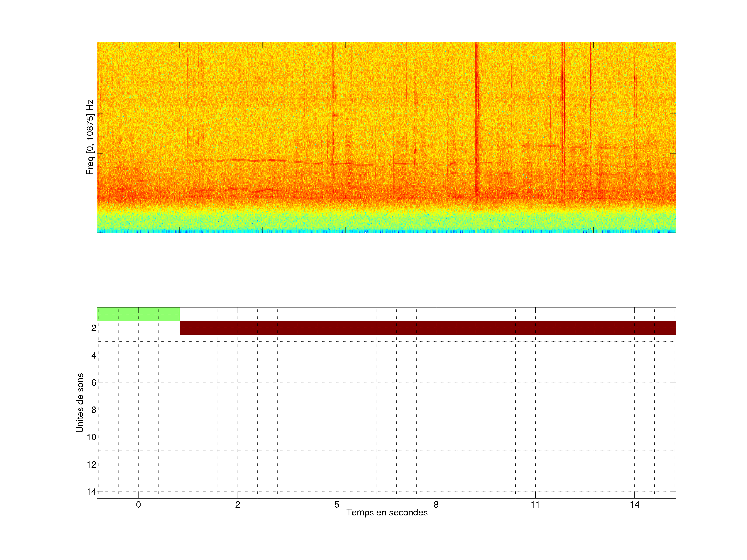
Task: Click y-axis tick label 8
Action: (x=94, y=410)
